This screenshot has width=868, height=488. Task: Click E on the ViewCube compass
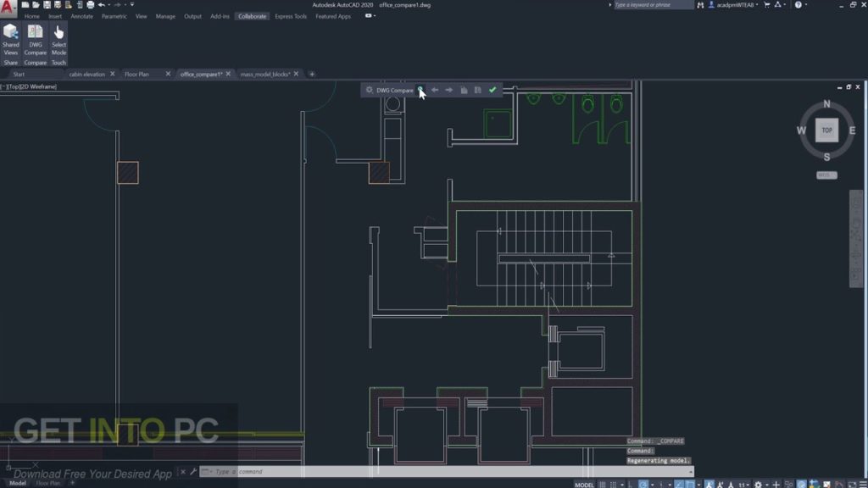click(x=852, y=130)
